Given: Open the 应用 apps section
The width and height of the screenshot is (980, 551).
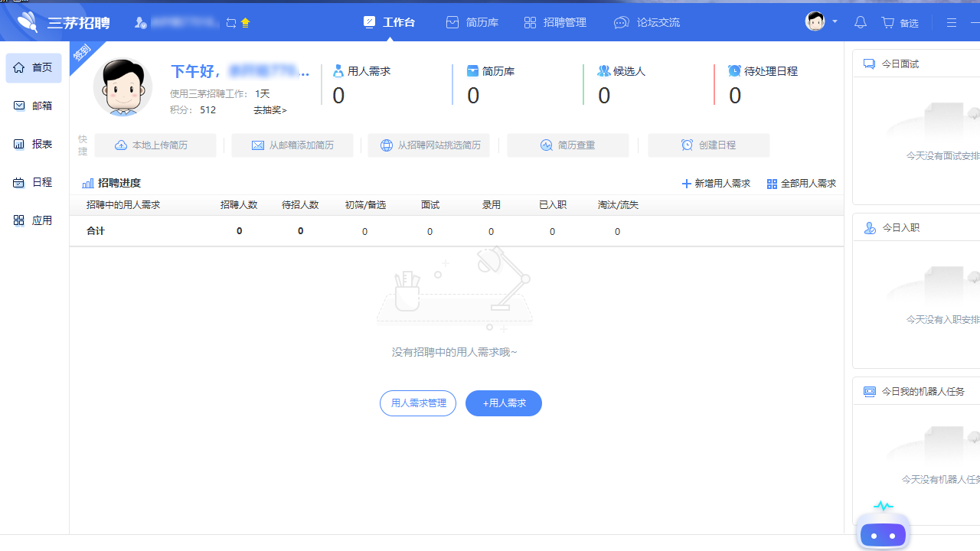Looking at the screenshot, I should tap(34, 220).
